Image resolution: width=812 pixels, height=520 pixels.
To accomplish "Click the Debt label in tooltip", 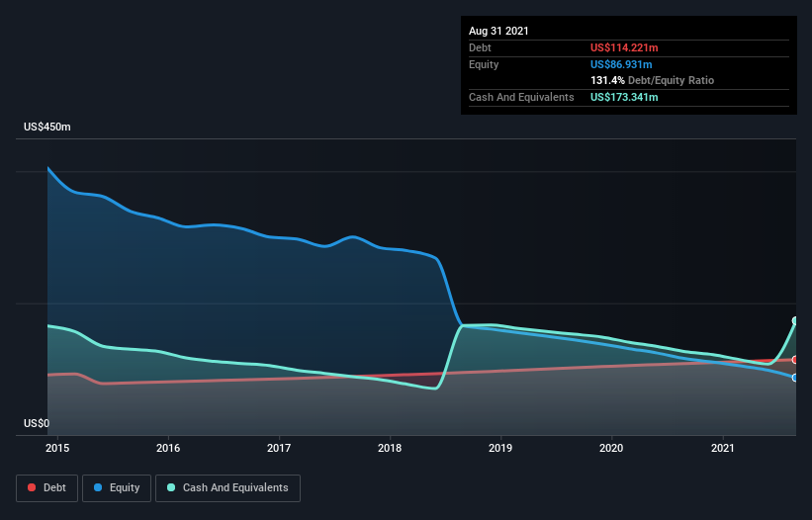I will click(480, 47).
